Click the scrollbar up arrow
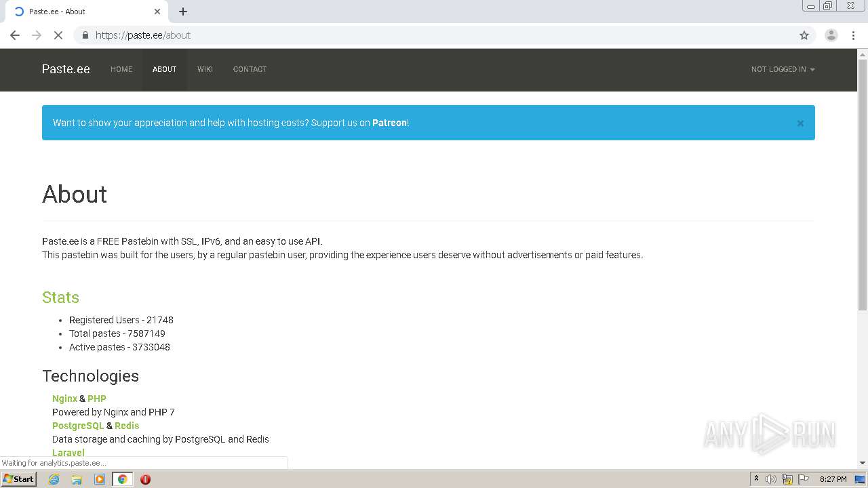This screenshot has height=488, width=868. click(x=863, y=54)
